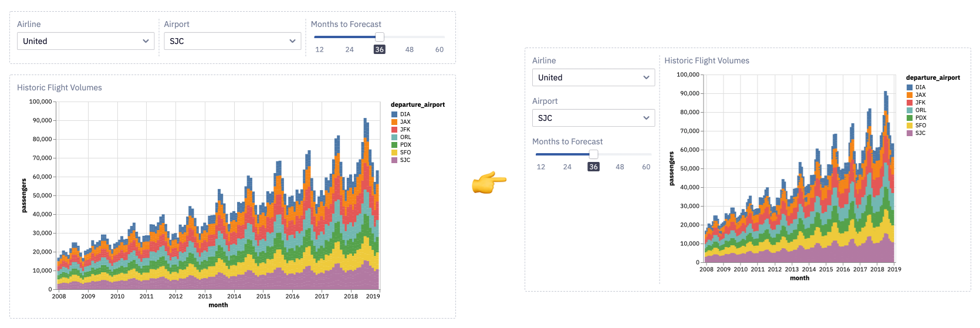Click right chart's Historic Flight Volumes title
This screenshot has width=980, height=328.
tap(707, 60)
